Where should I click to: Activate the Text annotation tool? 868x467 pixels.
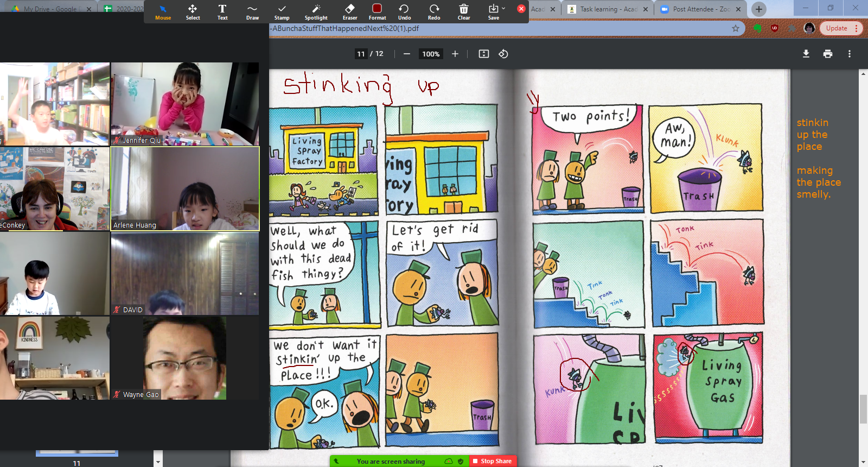pyautogui.click(x=222, y=12)
